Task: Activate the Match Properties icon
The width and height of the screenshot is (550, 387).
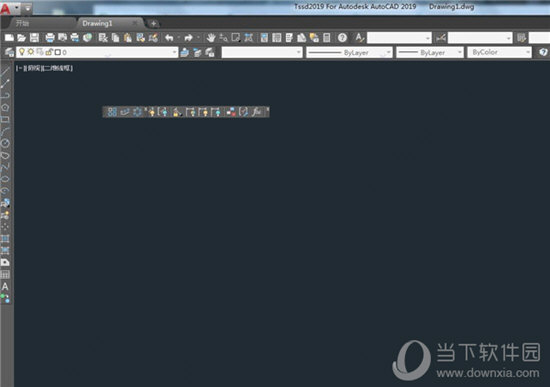Action: click(141, 38)
